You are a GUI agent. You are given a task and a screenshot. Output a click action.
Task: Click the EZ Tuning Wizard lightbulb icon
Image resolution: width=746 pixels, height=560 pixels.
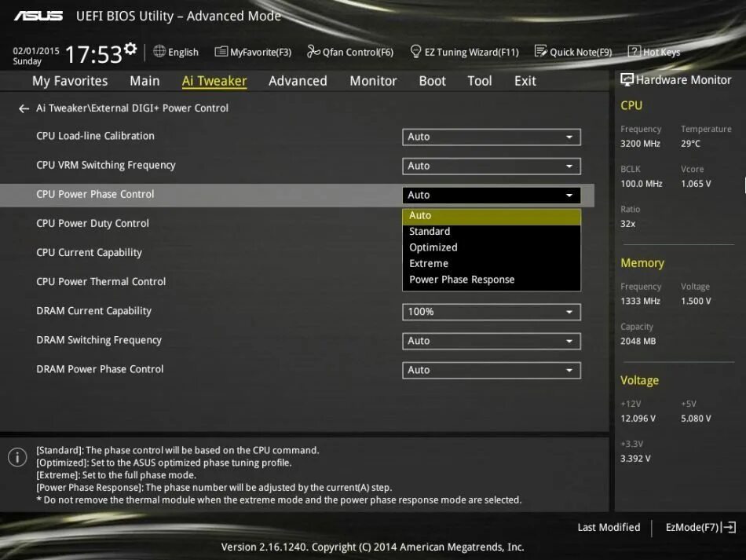[415, 51]
